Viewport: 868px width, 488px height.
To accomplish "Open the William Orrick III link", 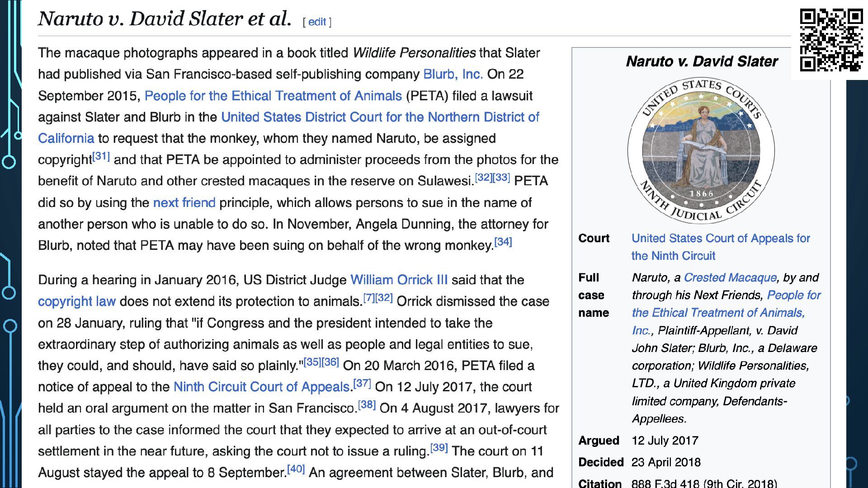I will point(399,280).
